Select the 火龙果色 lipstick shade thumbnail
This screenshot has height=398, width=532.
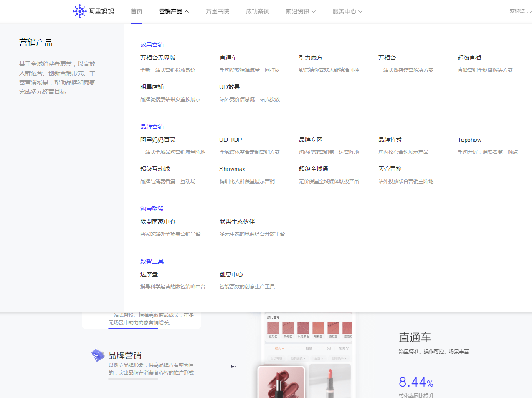tap(303, 328)
